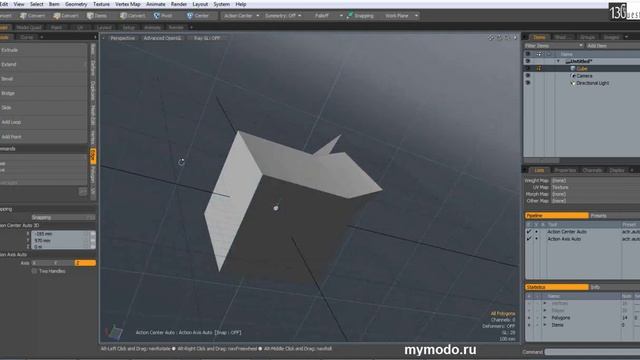Enable the Two Handles checkbox
The image size is (640, 360).
coord(34,271)
